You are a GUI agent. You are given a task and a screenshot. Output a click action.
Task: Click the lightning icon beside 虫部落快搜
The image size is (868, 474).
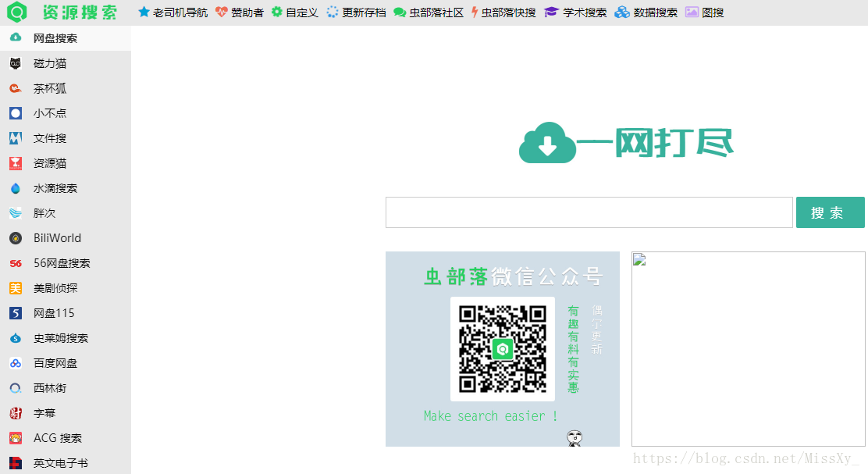tap(475, 12)
